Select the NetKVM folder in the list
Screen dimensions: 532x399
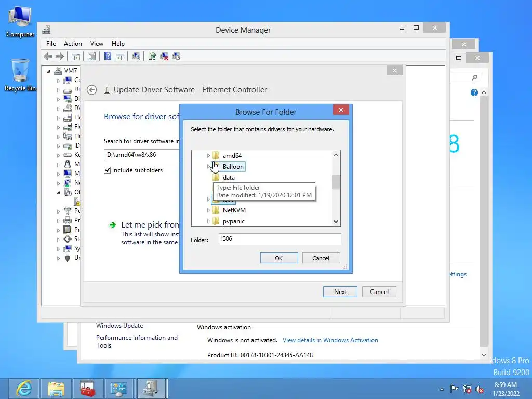234,210
